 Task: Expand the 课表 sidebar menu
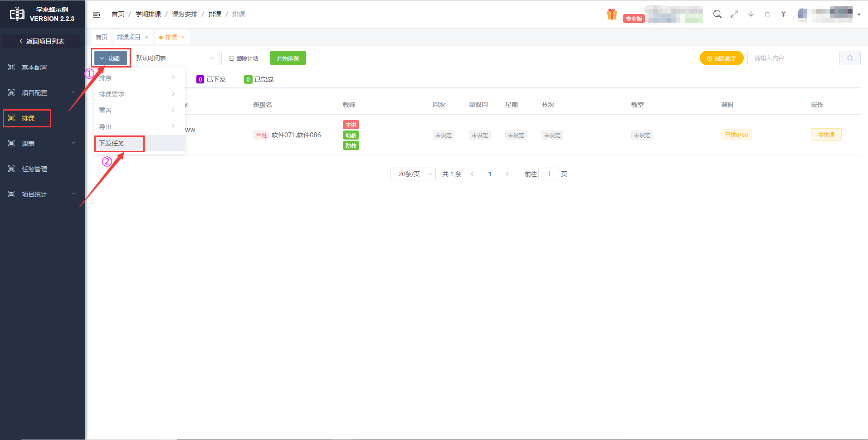(x=42, y=144)
